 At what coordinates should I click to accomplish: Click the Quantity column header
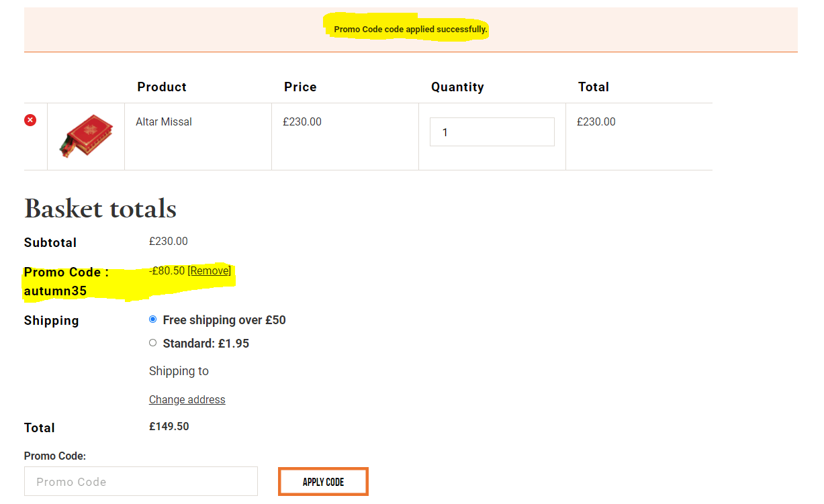(457, 87)
